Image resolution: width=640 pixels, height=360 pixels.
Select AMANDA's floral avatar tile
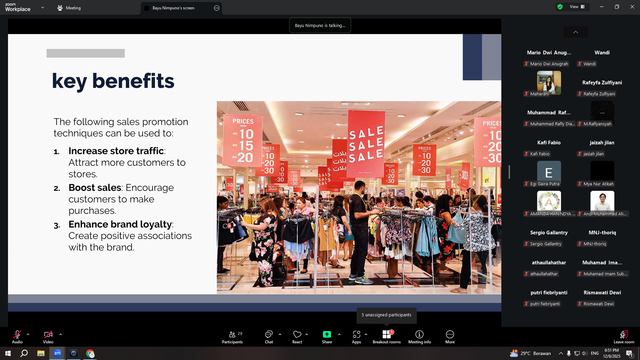click(x=549, y=202)
